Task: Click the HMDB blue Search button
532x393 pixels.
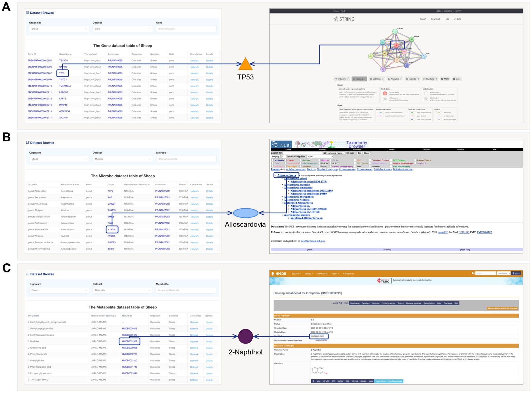Action: 516,273
